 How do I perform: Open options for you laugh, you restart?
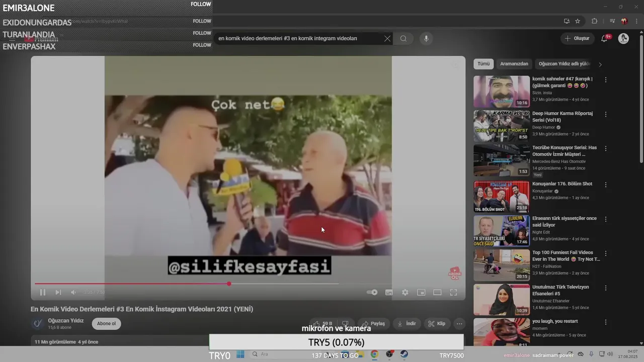pyautogui.click(x=606, y=322)
